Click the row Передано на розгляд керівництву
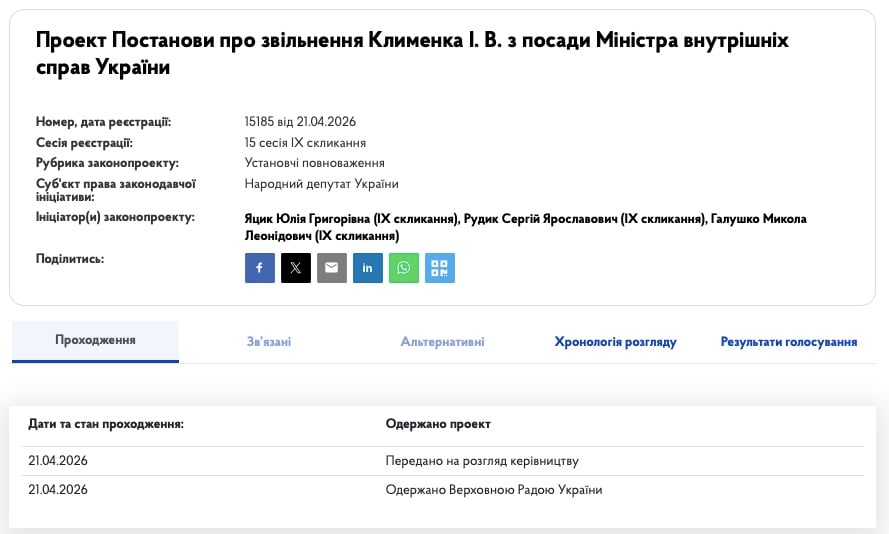Screen dimensions: 889x534 coord(442,461)
